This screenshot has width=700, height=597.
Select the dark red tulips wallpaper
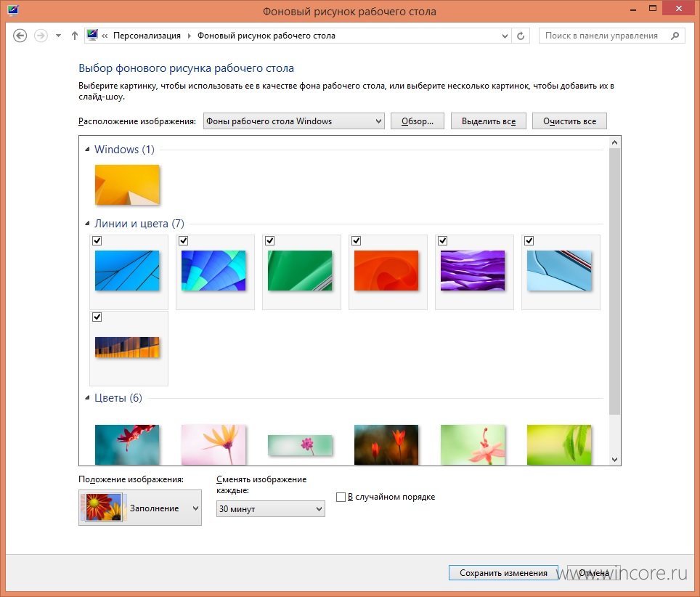(386, 444)
